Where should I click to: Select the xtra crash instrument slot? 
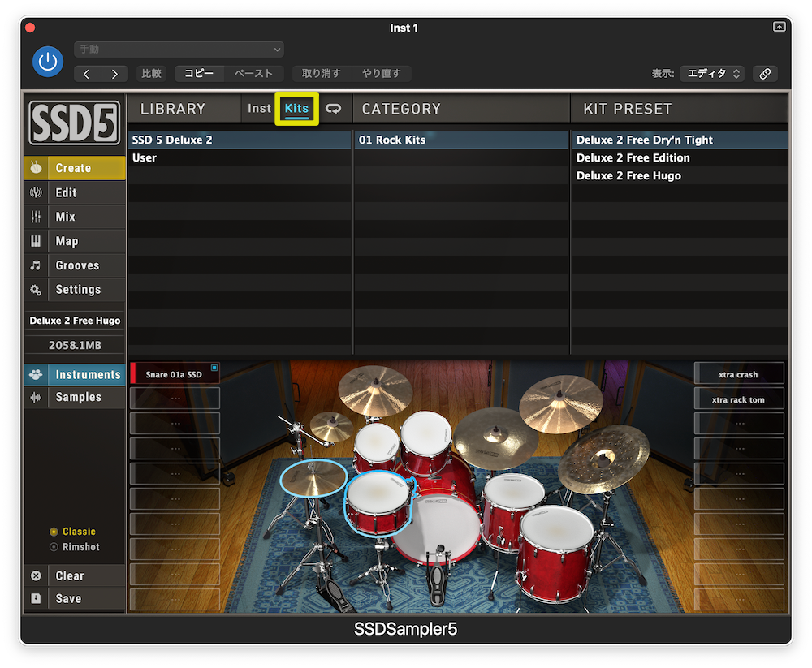738,374
